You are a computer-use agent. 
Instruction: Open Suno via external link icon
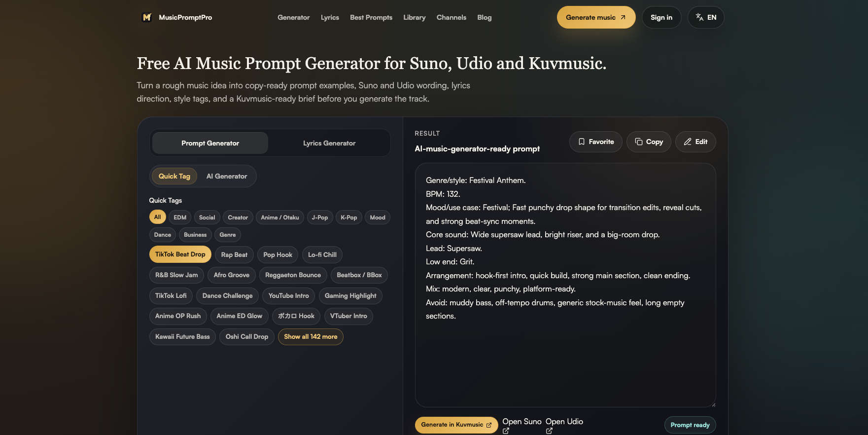click(506, 431)
